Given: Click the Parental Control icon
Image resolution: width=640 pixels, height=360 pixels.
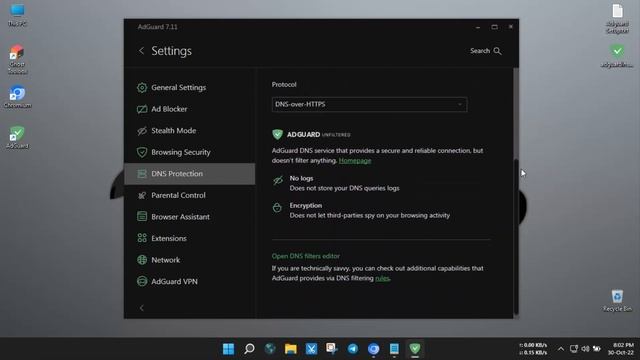Looking at the screenshot, I should (x=142, y=196).
